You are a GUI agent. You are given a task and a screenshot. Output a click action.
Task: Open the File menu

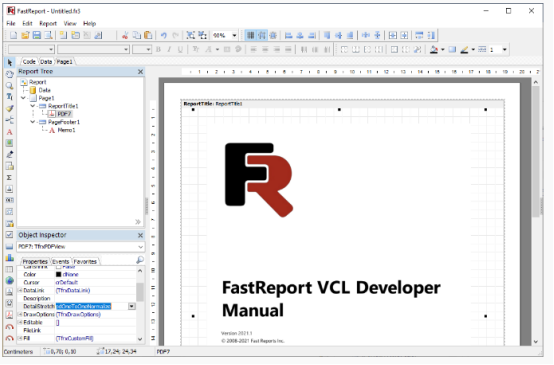(11, 23)
